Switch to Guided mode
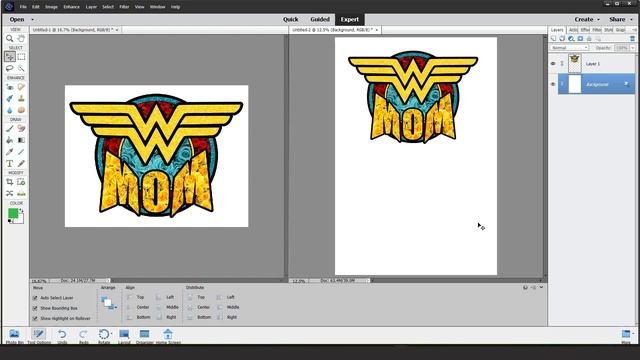The height and width of the screenshot is (360, 640). click(x=320, y=20)
